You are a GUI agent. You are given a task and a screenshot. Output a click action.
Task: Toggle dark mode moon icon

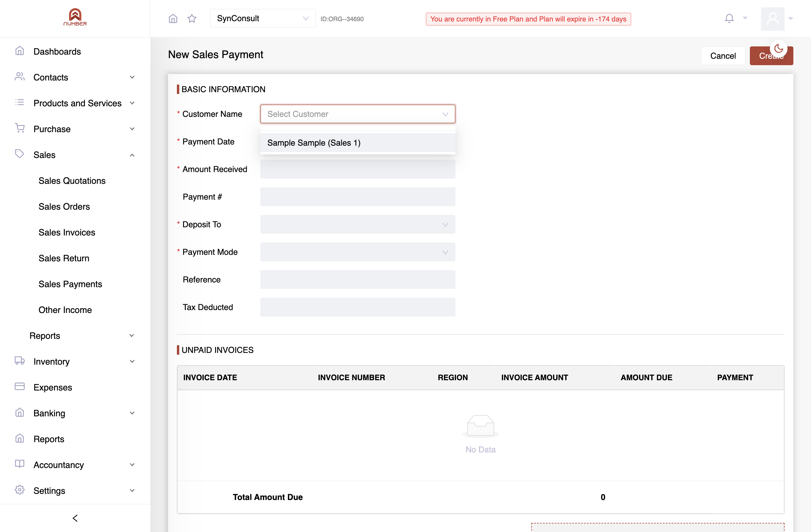pos(779,49)
